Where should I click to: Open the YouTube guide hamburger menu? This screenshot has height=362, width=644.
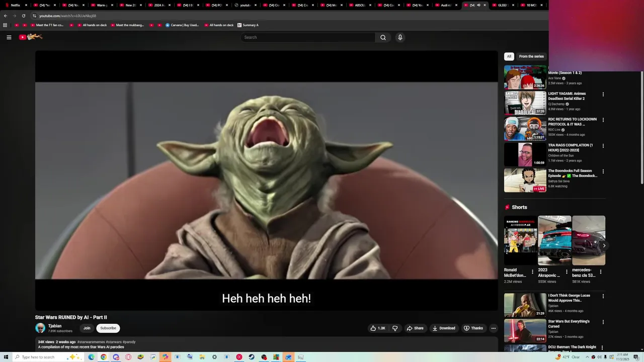point(9,37)
